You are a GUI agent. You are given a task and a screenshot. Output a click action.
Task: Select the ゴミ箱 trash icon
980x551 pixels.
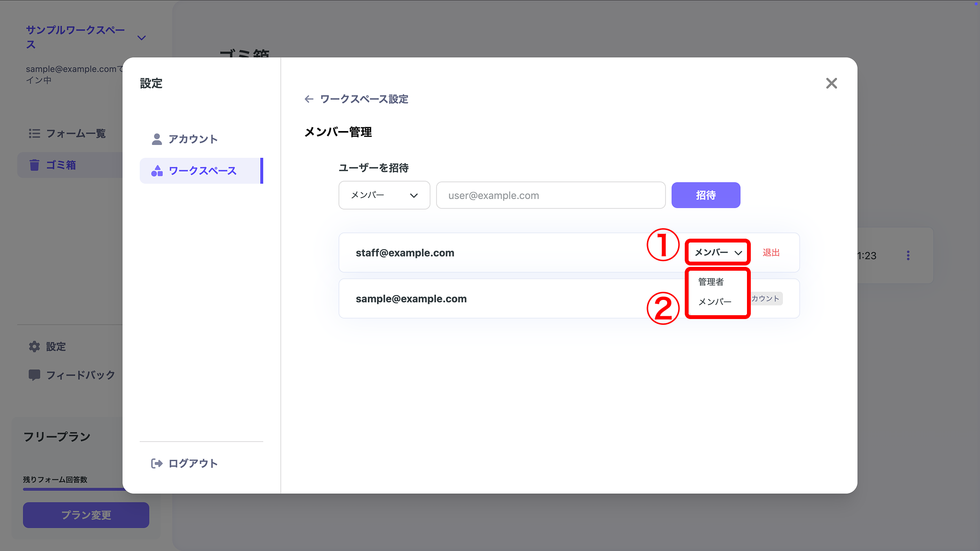[34, 165]
